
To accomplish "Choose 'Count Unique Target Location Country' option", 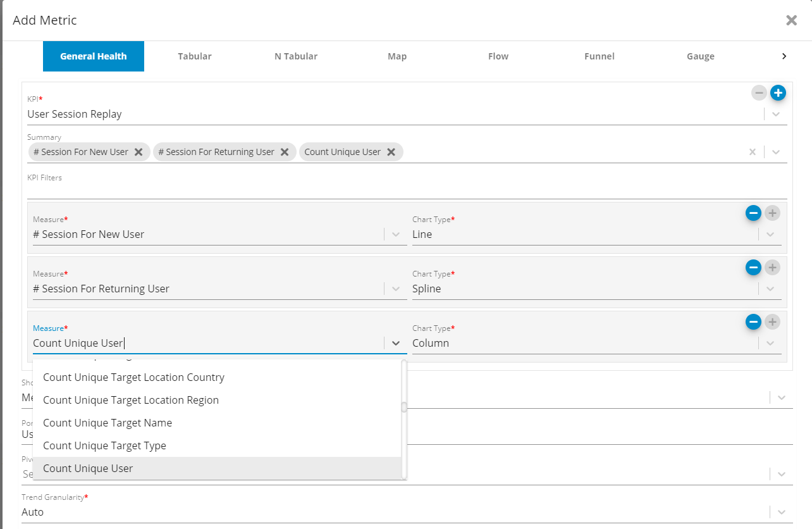I will click(133, 377).
